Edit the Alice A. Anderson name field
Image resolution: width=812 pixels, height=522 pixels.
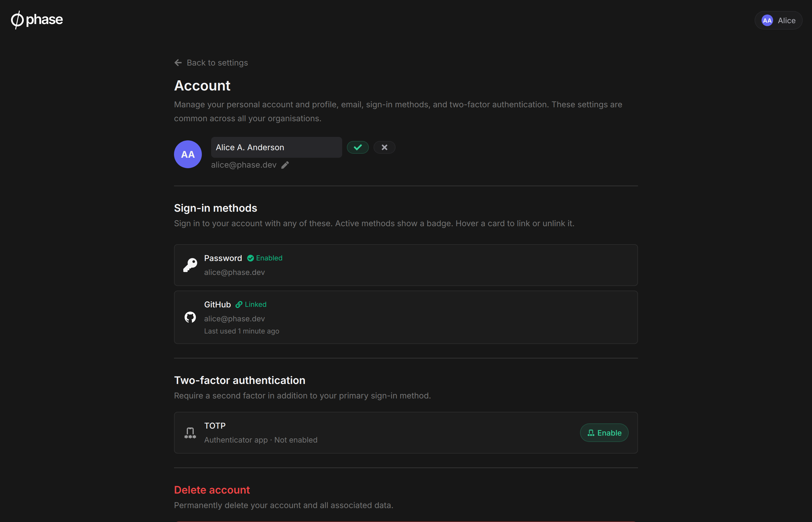pos(276,147)
